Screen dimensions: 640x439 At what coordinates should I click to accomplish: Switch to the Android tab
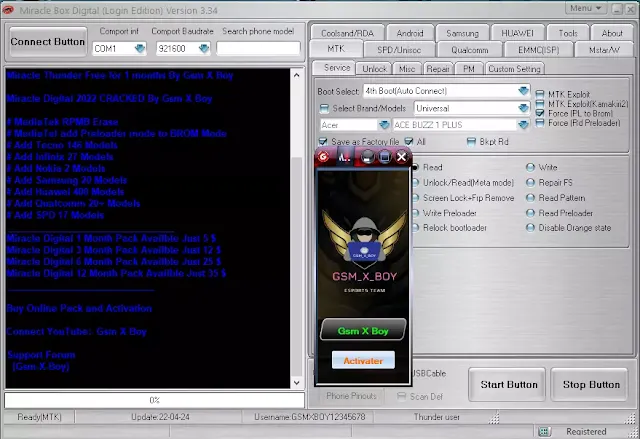point(410,33)
